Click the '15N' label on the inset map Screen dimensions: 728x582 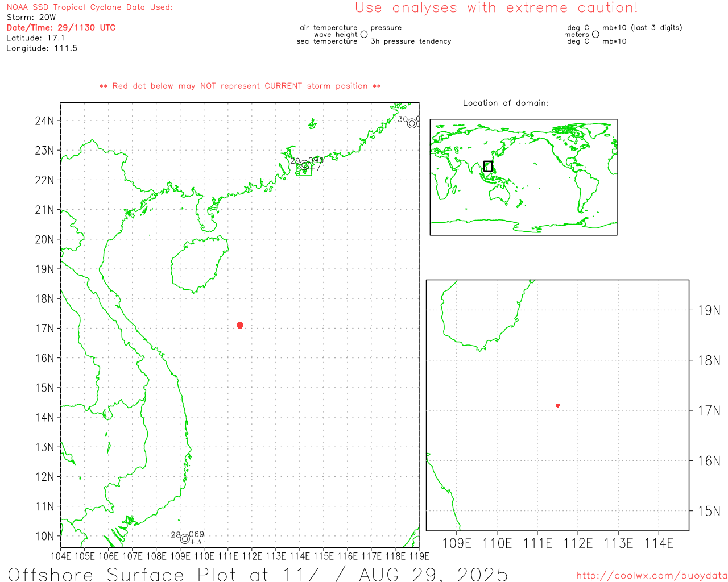709,511
